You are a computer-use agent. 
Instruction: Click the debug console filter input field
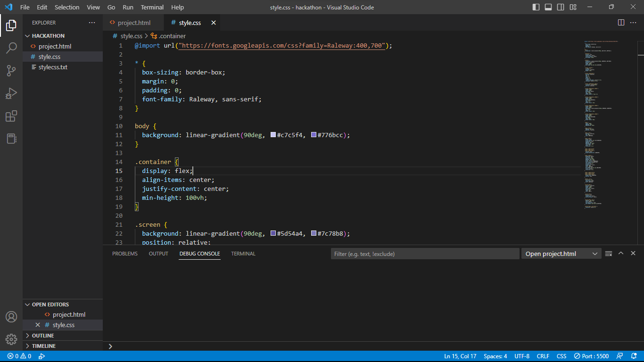click(424, 254)
